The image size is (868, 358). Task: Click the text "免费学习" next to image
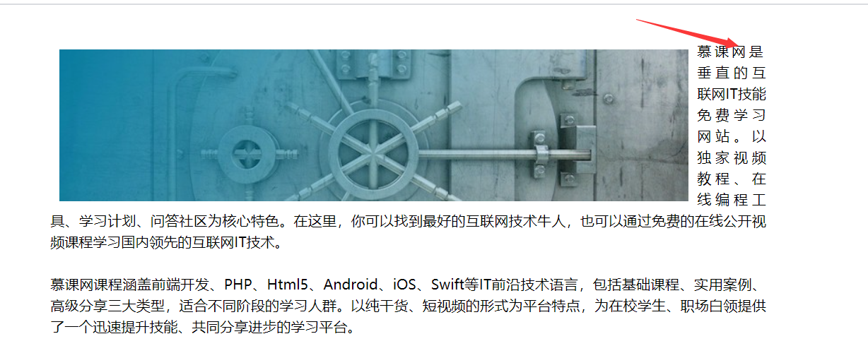pyautogui.click(x=732, y=115)
